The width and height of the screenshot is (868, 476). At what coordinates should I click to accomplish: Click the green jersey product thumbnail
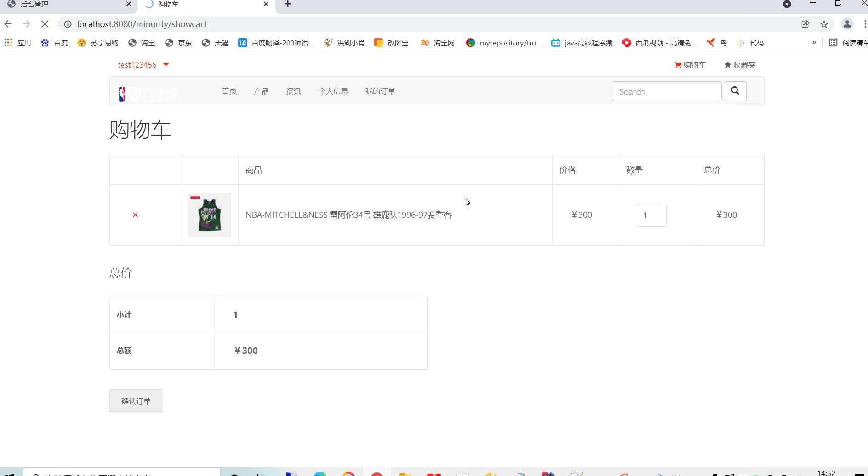pyautogui.click(x=210, y=215)
